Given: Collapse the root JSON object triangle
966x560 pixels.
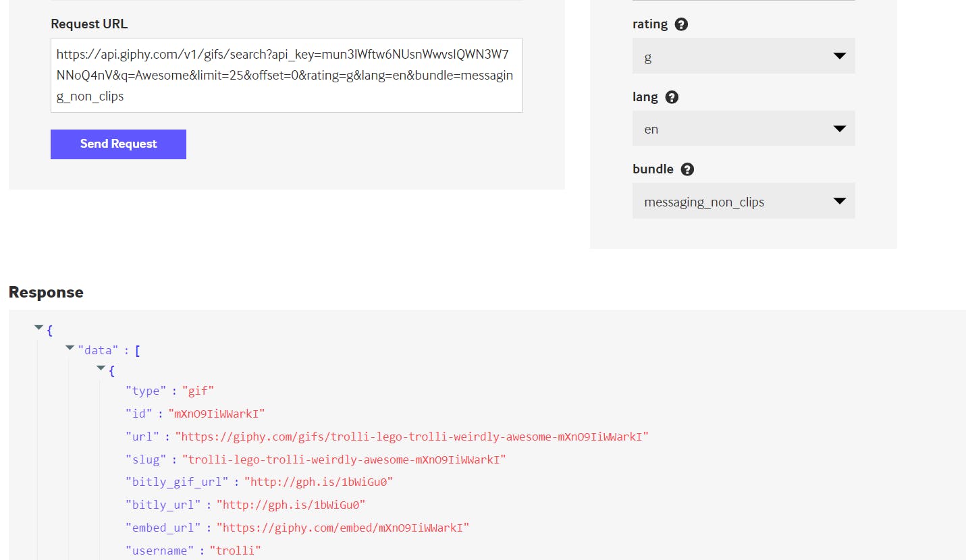Looking at the screenshot, I should [x=38, y=328].
